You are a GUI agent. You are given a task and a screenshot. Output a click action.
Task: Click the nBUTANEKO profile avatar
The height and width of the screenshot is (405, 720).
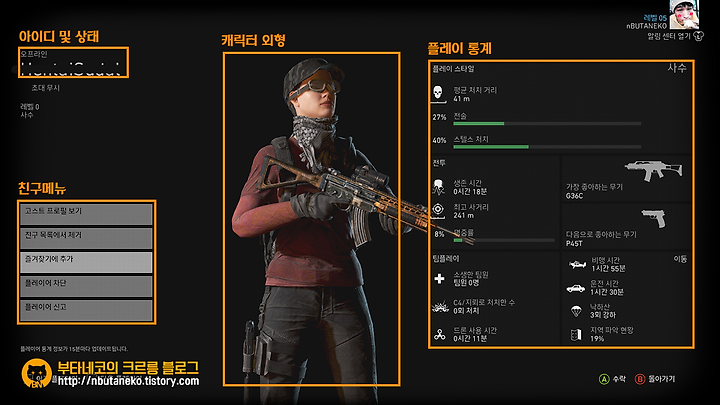(x=684, y=14)
